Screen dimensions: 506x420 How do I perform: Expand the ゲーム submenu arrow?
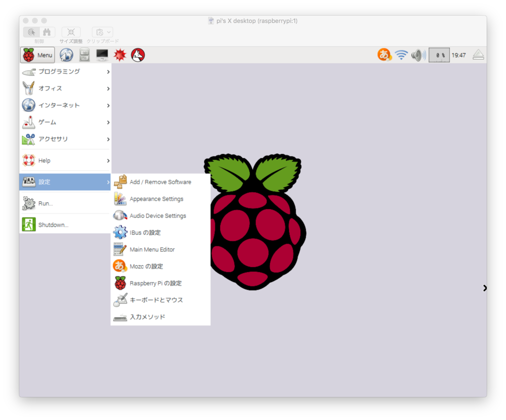pos(108,122)
